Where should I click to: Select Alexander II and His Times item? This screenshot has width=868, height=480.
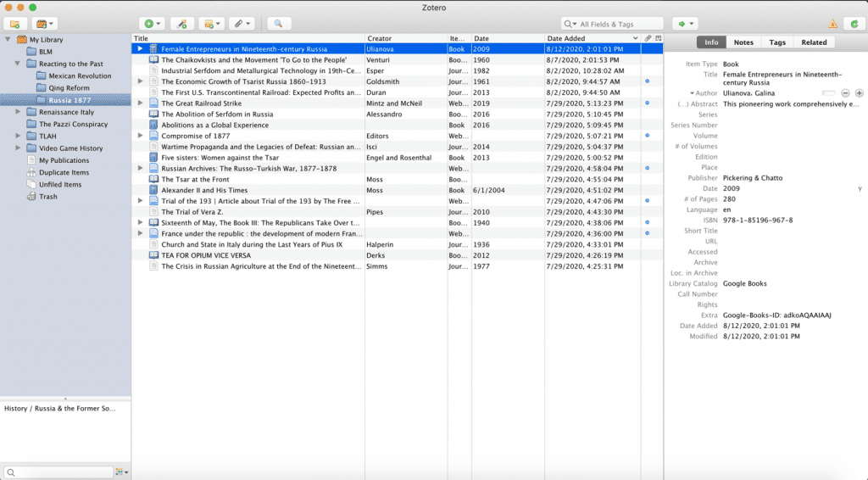click(x=397, y=190)
